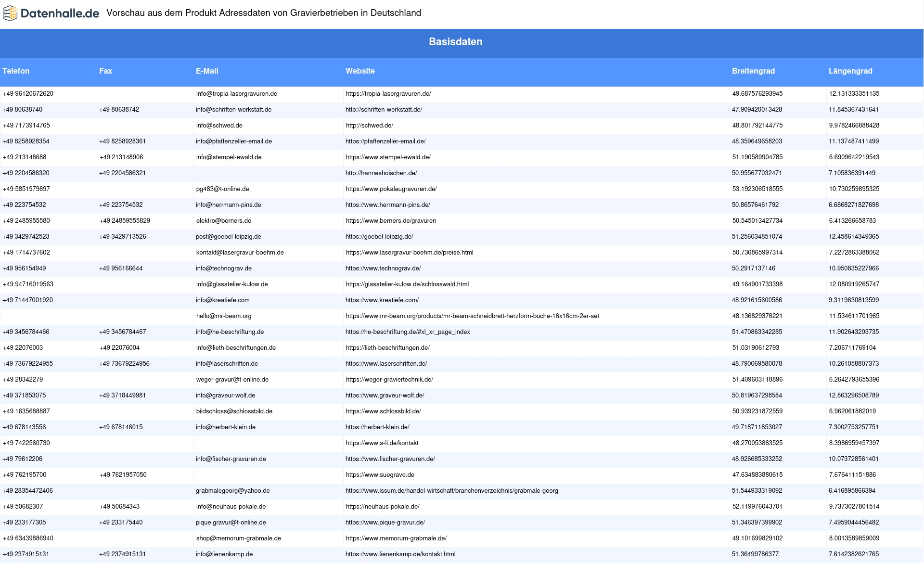Viewport: 924px width, 563px height.
Task: Click phone number +49 7422560730
Action: (26, 443)
